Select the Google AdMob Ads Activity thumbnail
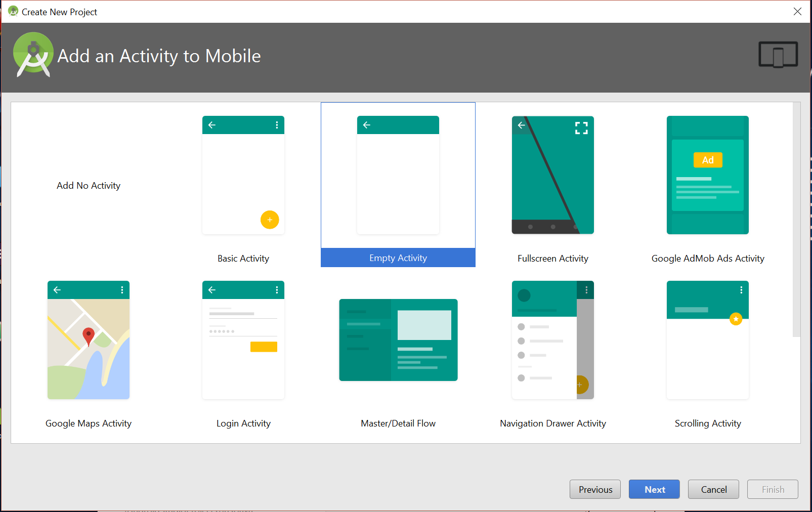812x512 pixels. click(708, 175)
